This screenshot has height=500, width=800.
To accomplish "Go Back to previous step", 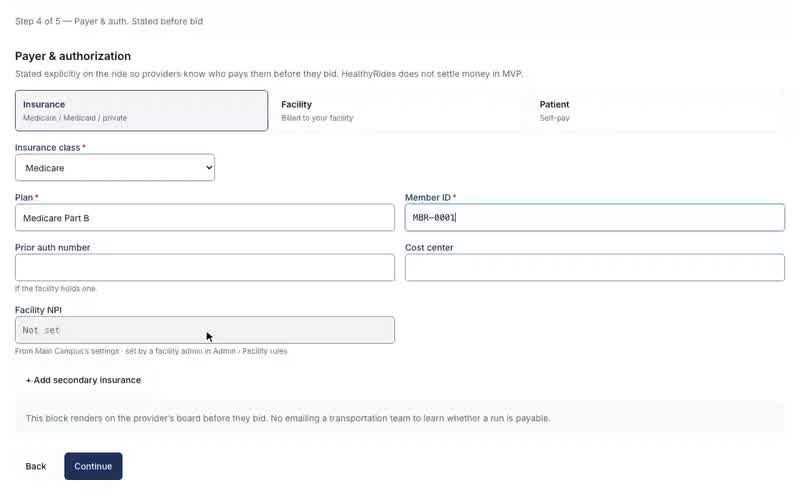I will point(36,466).
